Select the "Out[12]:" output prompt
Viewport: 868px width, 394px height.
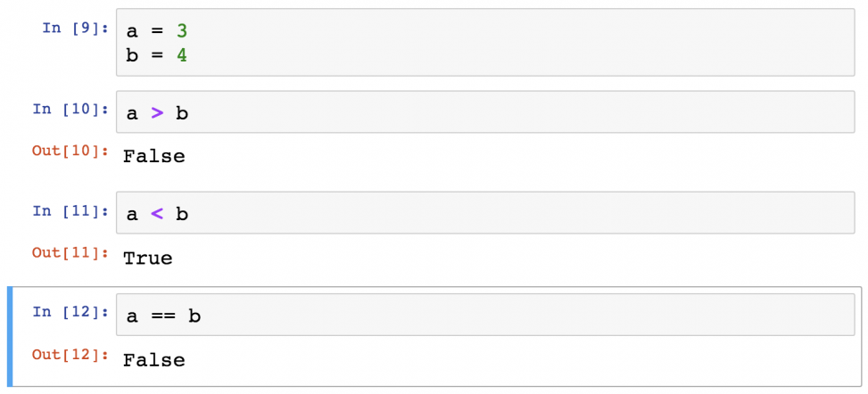pos(70,355)
